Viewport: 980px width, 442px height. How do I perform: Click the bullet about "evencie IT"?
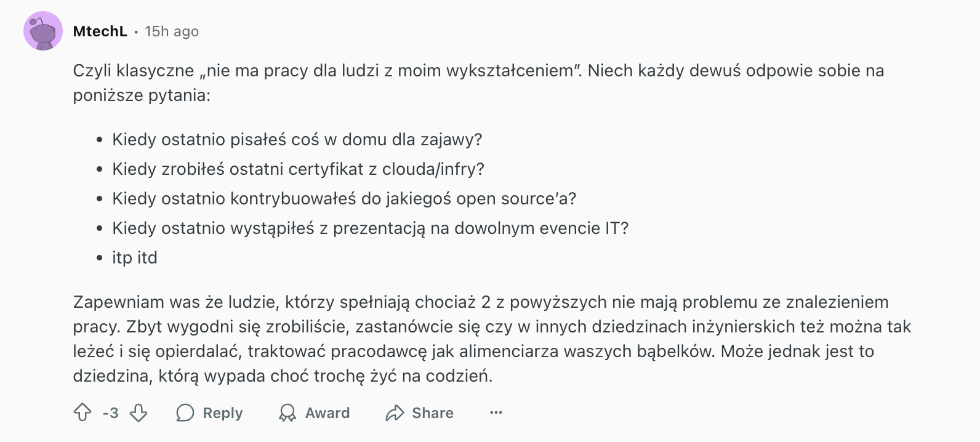click(370, 228)
